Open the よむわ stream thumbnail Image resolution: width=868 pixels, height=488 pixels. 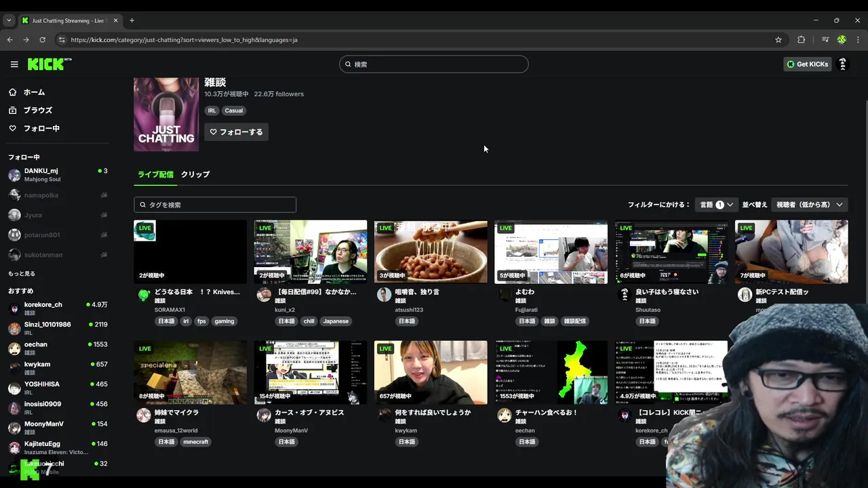coord(551,251)
